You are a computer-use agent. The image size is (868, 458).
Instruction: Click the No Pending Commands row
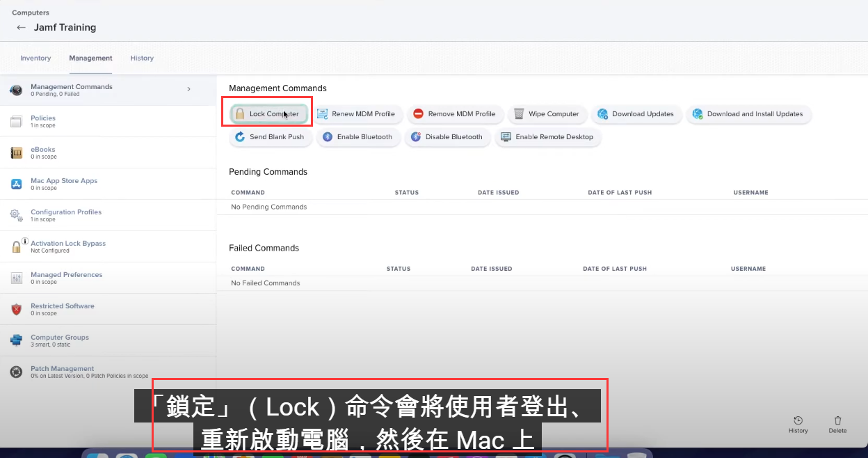click(542, 207)
